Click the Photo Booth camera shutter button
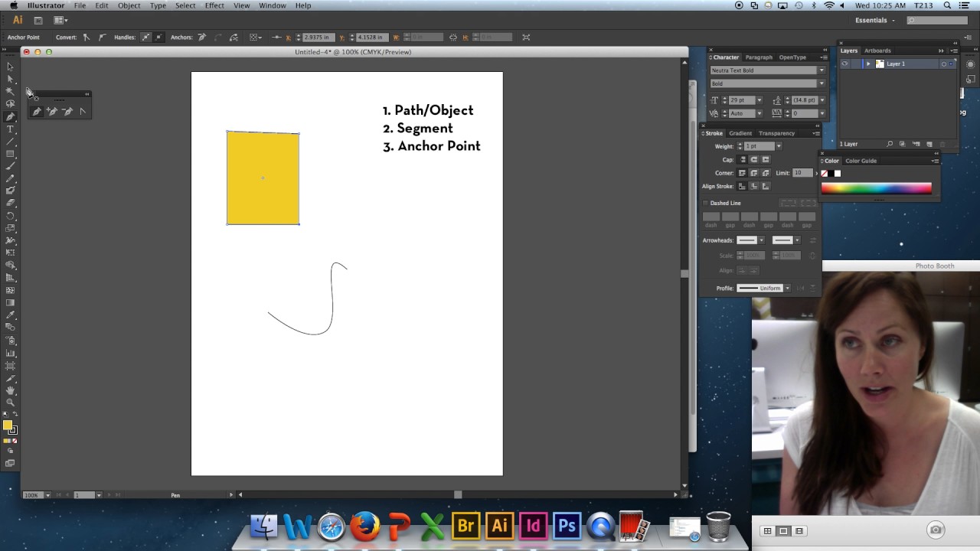 (936, 530)
